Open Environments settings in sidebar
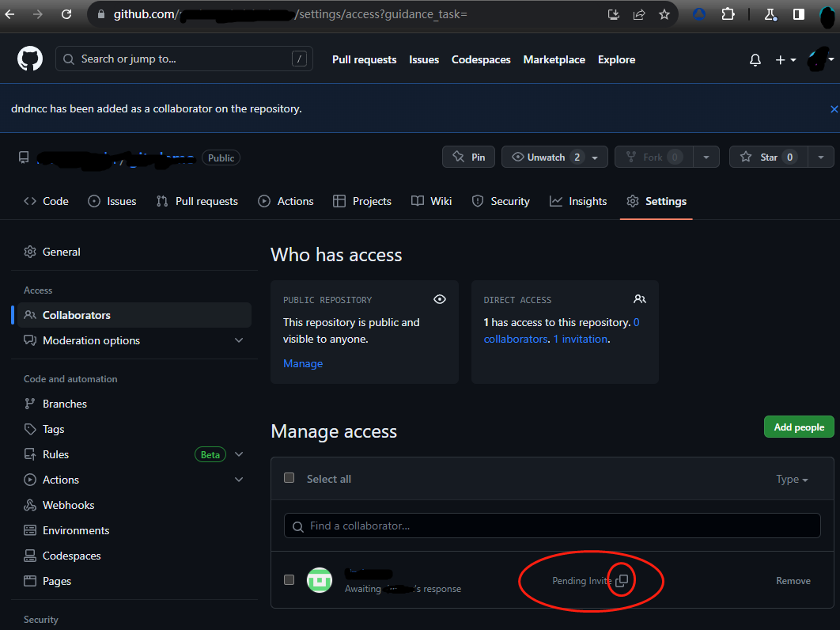The image size is (840, 630). click(x=134, y=530)
